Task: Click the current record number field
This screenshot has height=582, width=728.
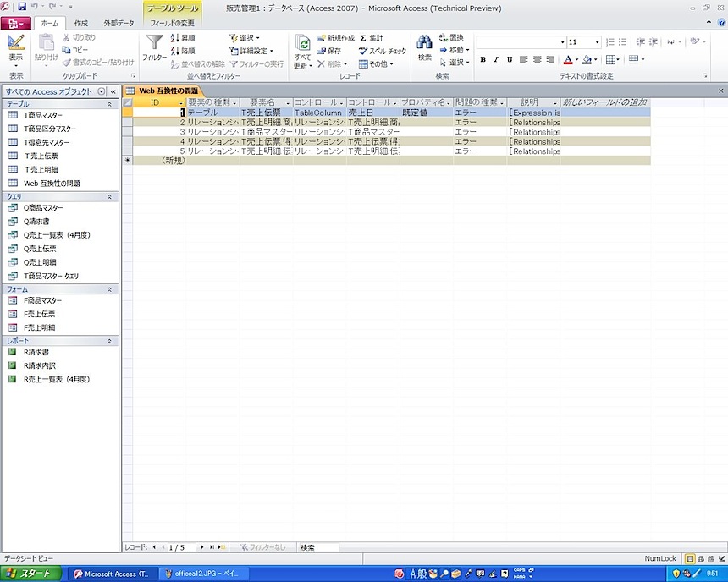Action: [x=181, y=547]
